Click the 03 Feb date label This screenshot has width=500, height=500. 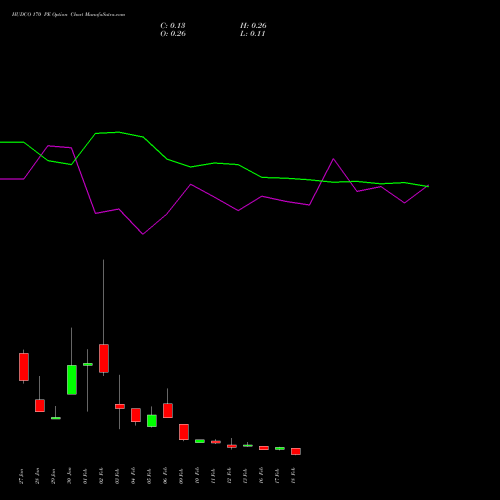pos(118,476)
